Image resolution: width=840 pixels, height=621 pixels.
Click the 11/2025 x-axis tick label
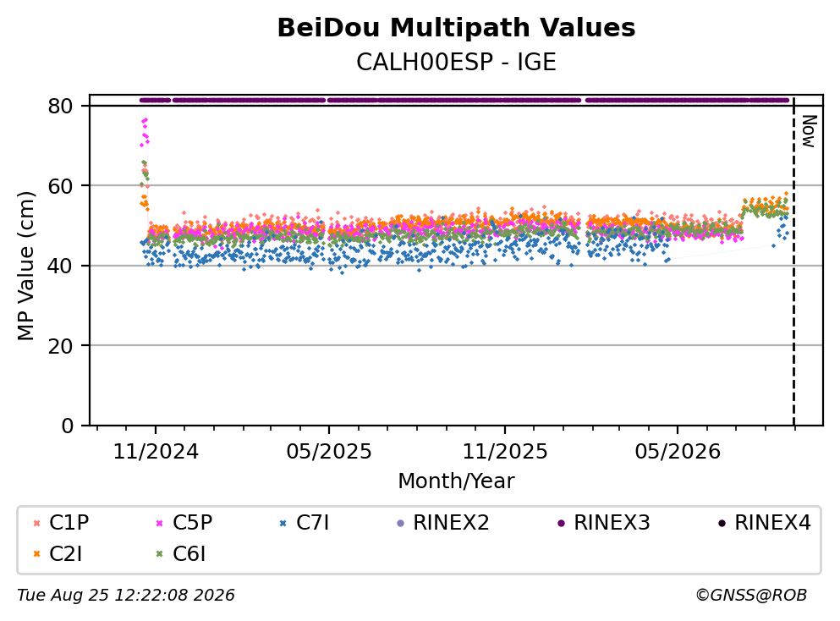click(505, 452)
